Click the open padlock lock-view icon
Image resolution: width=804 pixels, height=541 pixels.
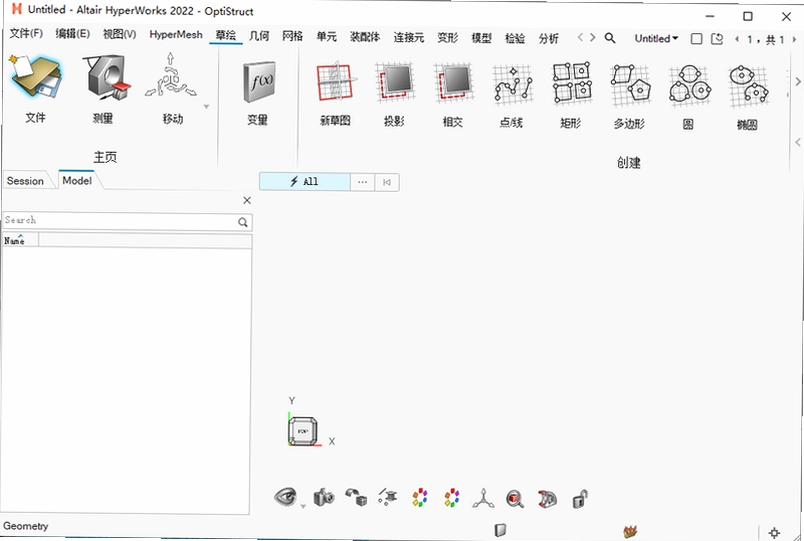coord(580,499)
